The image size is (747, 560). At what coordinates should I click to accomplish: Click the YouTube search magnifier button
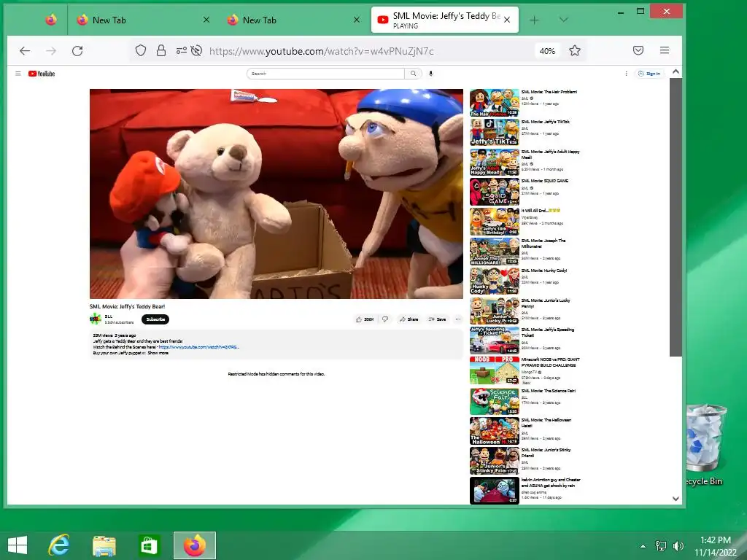413,74
